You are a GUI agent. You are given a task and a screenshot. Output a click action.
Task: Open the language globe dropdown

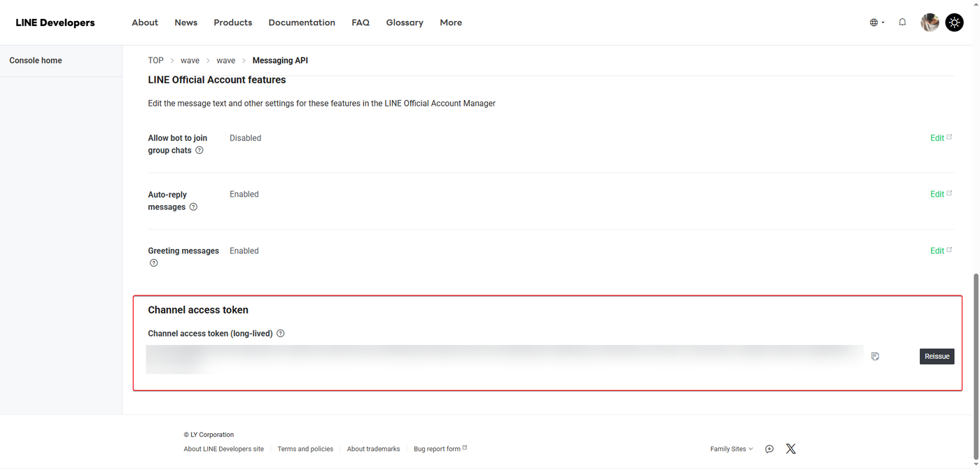pyautogui.click(x=877, y=22)
